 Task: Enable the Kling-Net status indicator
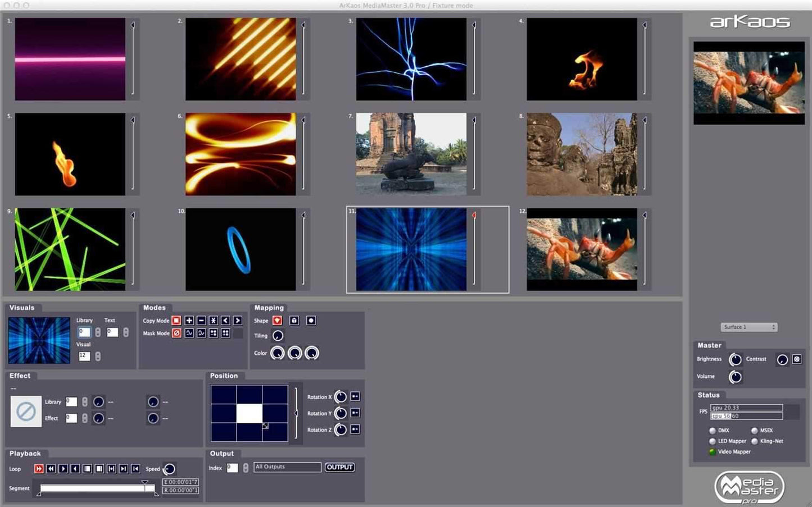coord(755,441)
